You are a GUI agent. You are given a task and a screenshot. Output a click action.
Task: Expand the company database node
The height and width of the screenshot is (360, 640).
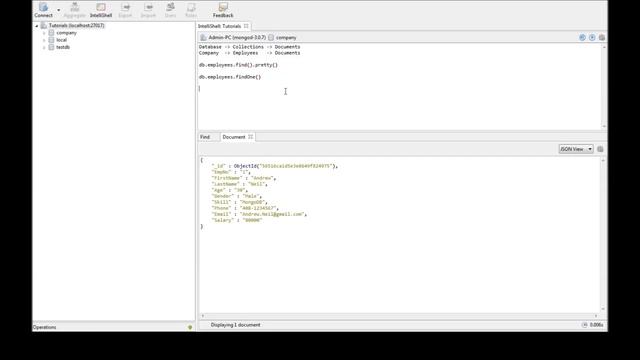pyautogui.click(x=44, y=33)
